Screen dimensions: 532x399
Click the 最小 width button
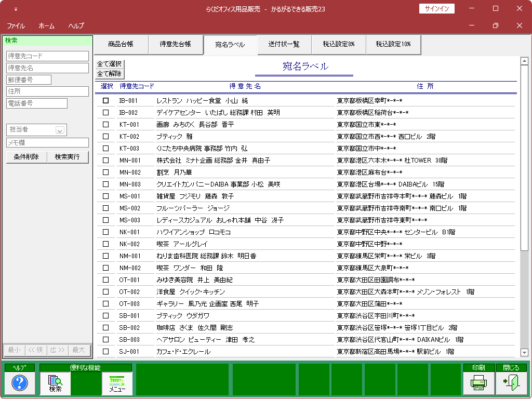tap(14, 350)
